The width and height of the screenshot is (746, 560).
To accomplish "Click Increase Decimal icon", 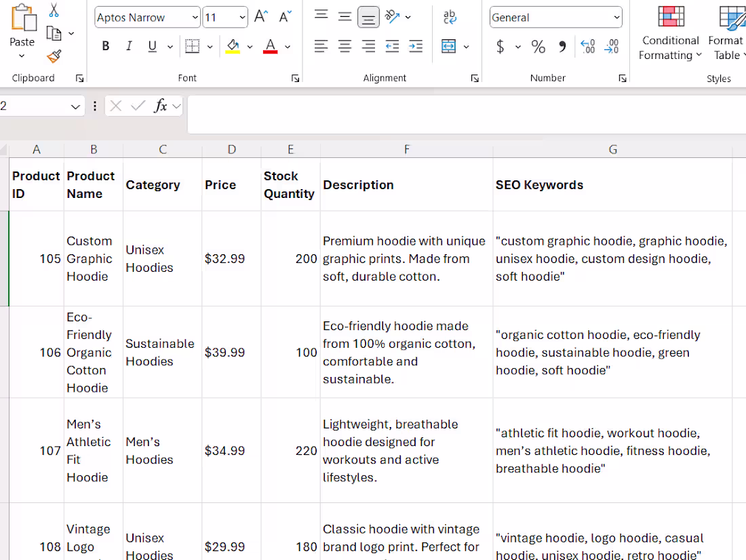I will [x=587, y=46].
